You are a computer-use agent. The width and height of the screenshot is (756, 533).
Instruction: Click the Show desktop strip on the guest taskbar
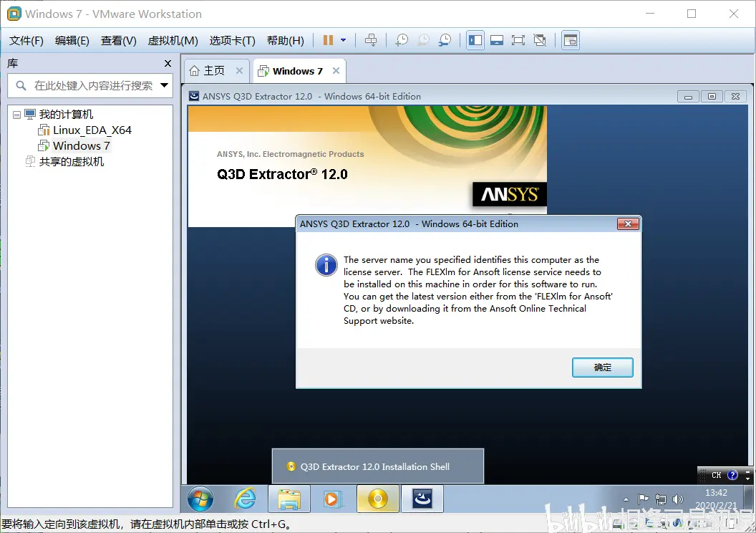click(750, 499)
